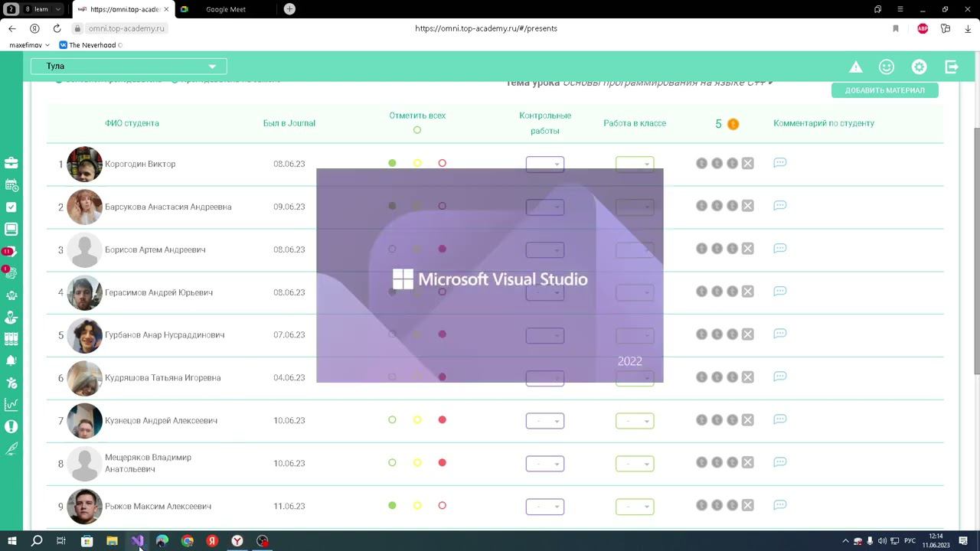Click the name Герасимов Андрей Юрьевич
Screen dimensions: 980x551
(x=158, y=292)
